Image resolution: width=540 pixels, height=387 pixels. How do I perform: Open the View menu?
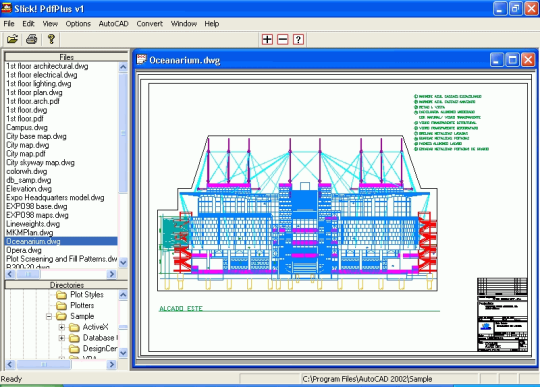click(50, 24)
